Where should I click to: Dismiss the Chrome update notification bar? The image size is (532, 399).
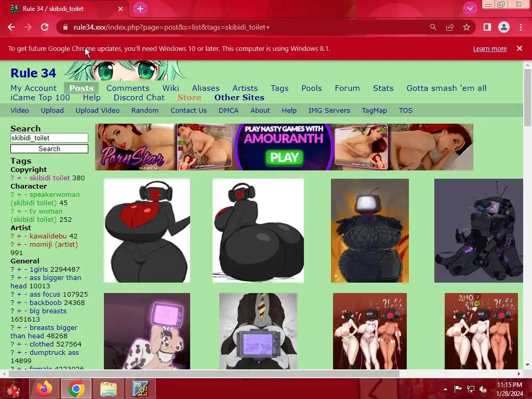tap(520, 48)
